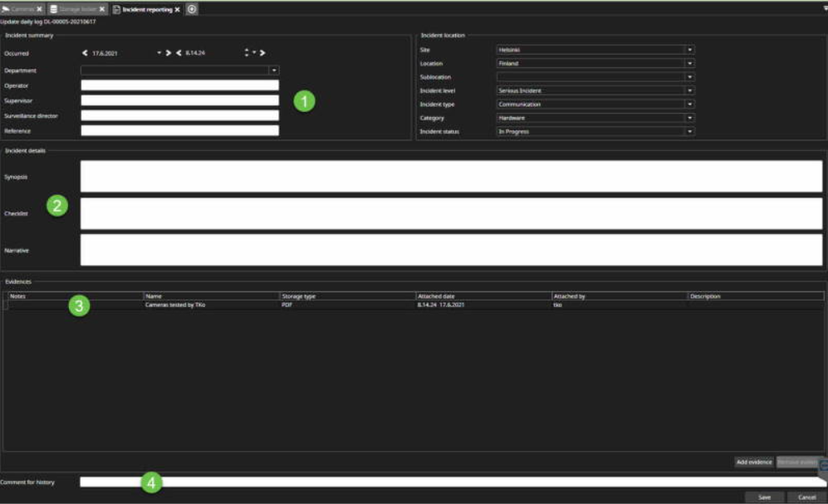This screenshot has width=828, height=504.
Task: Open the Site dropdown showing Helsinki
Action: tap(689, 50)
